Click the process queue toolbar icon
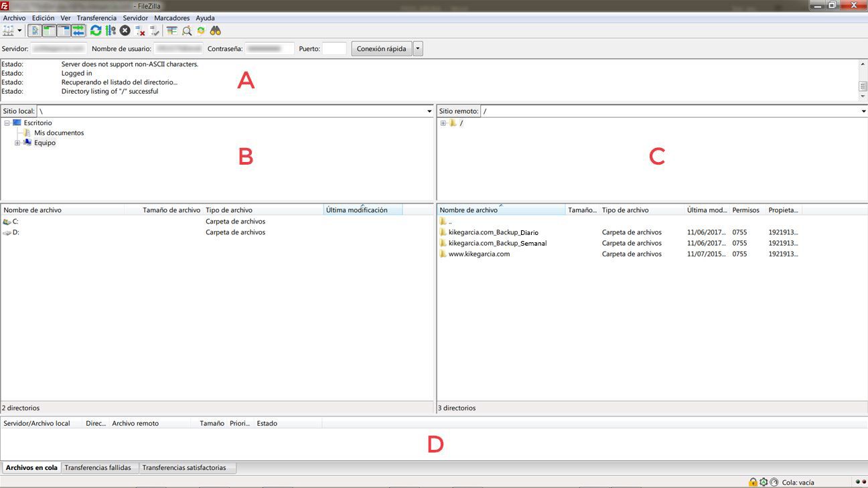868x488 pixels. tap(111, 30)
